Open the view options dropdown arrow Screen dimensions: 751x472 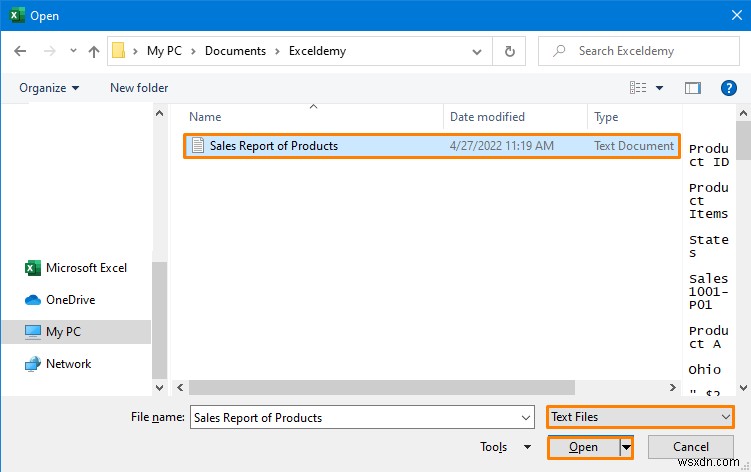[x=660, y=88]
